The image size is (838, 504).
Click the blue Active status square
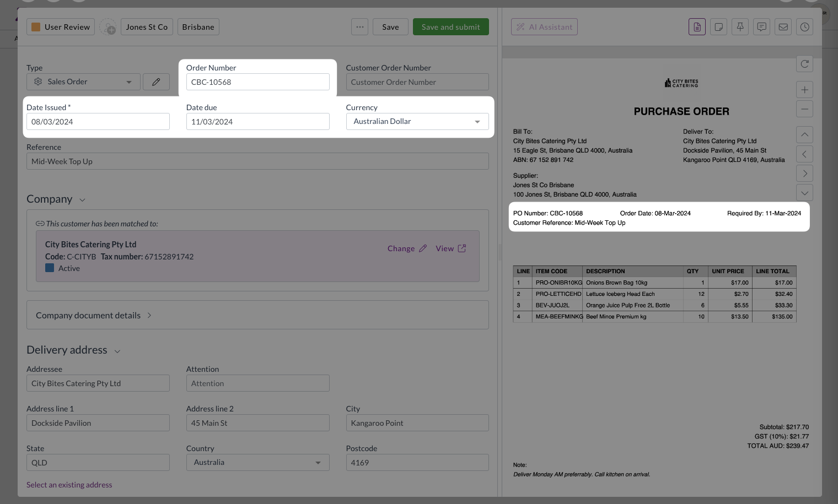(50, 268)
